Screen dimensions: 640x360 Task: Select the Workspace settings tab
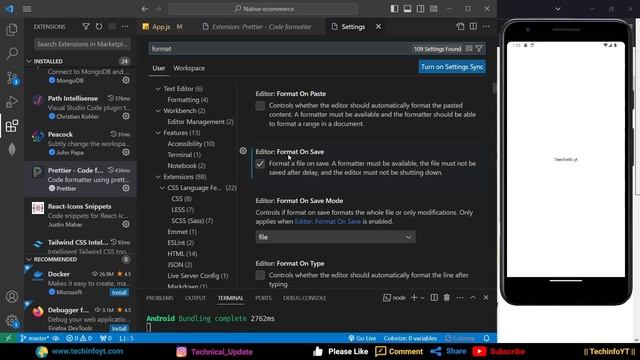189,68
